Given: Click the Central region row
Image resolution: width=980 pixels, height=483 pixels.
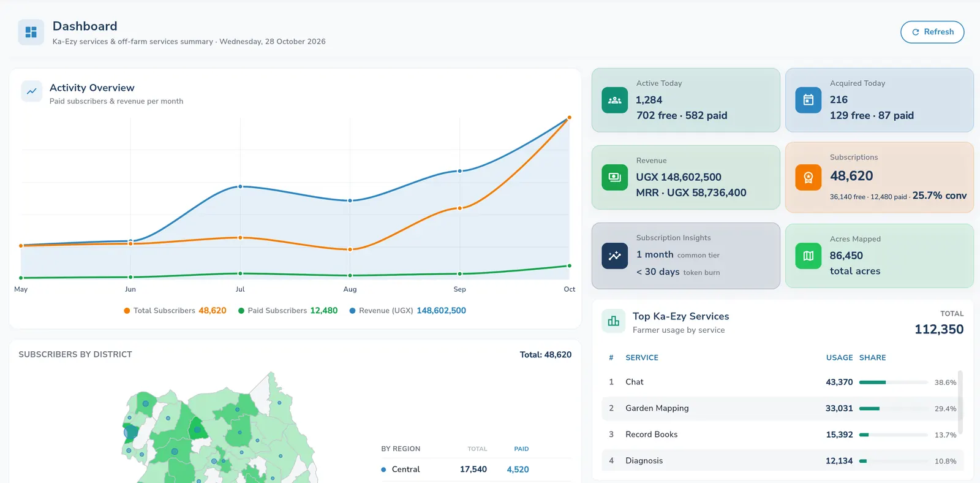Looking at the screenshot, I should 476,470.
